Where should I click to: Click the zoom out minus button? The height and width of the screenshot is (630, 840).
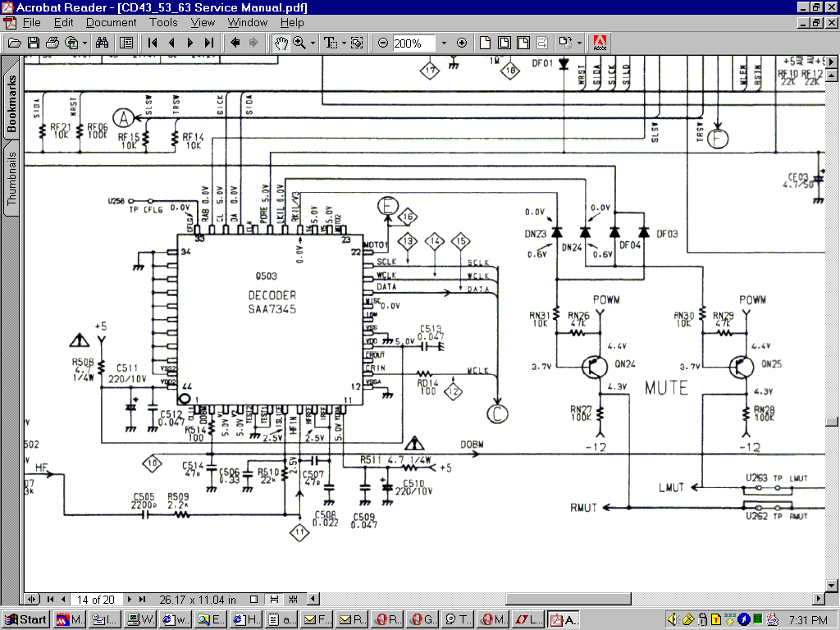382,43
